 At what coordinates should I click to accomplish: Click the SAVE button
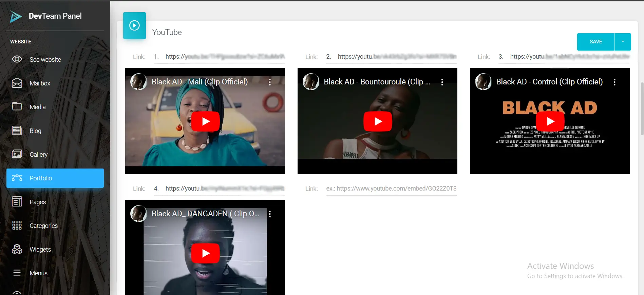pos(595,42)
